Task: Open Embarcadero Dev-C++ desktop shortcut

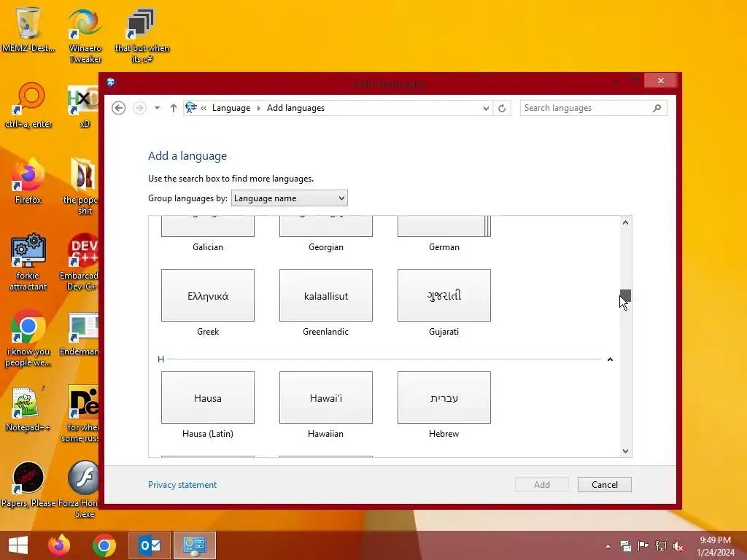Action: (80, 261)
